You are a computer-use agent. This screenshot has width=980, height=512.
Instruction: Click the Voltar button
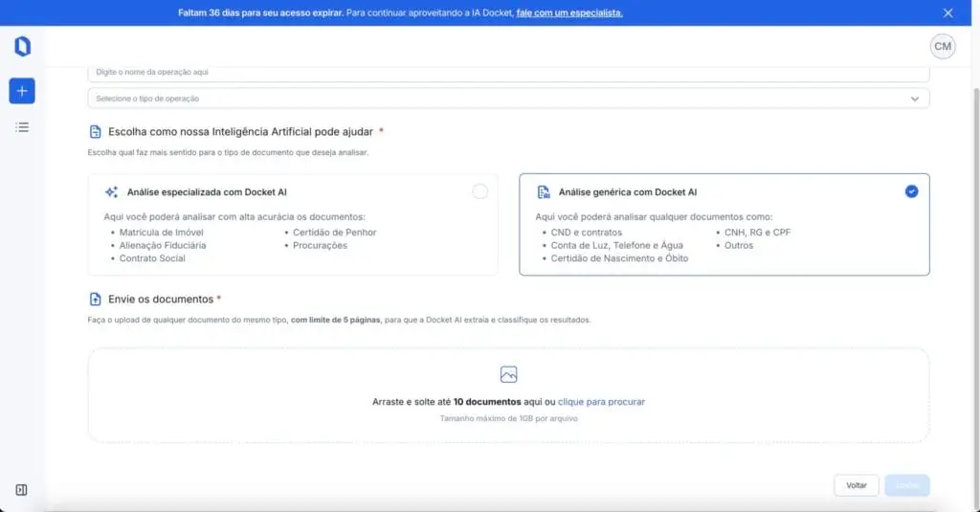[857, 485]
